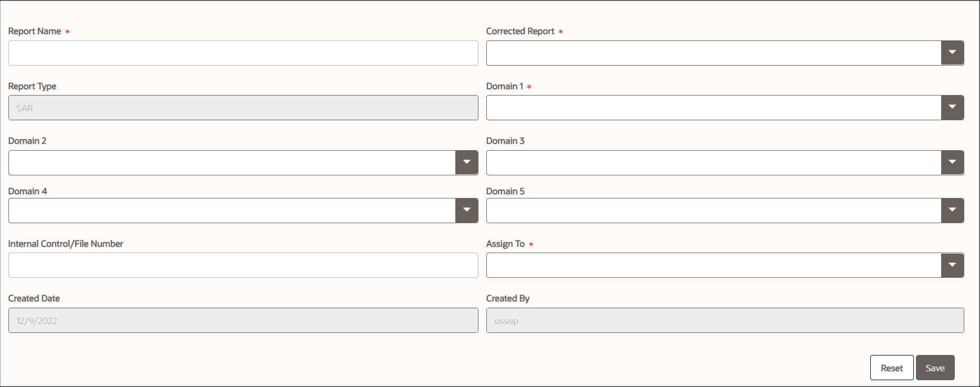This screenshot has width=980, height=387.
Task: Focus the Assign To combo box field
Action: click(713, 265)
